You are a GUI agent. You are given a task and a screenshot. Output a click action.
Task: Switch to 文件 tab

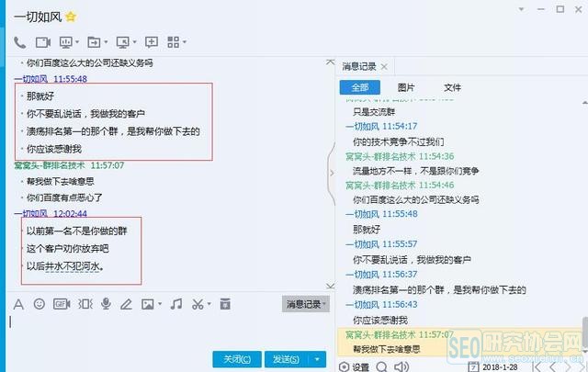452,87
